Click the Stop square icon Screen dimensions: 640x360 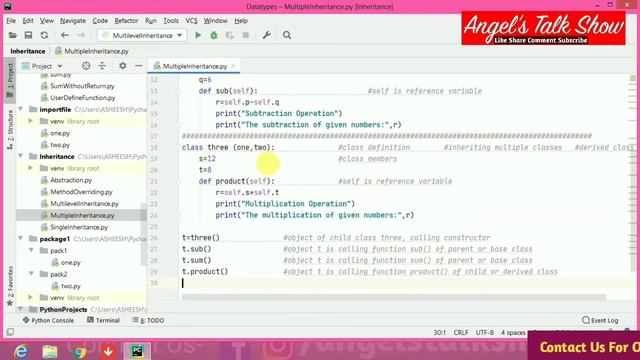click(246, 36)
